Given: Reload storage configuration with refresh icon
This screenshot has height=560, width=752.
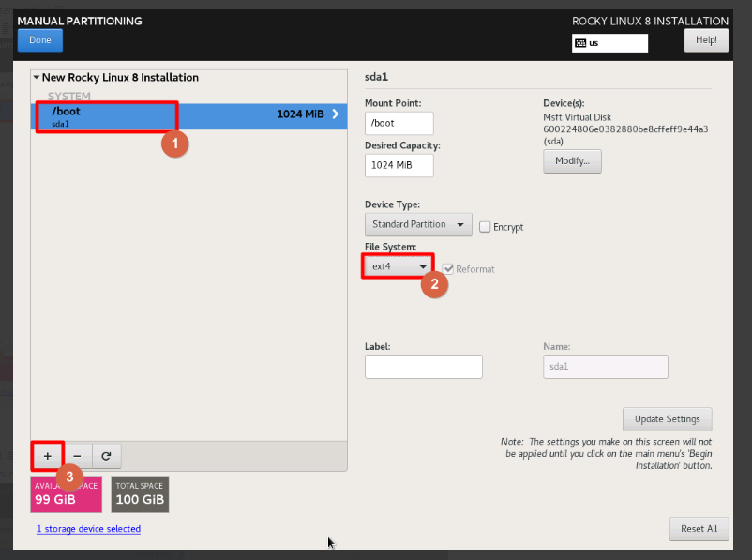Looking at the screenshot, I should coord(107,456).
